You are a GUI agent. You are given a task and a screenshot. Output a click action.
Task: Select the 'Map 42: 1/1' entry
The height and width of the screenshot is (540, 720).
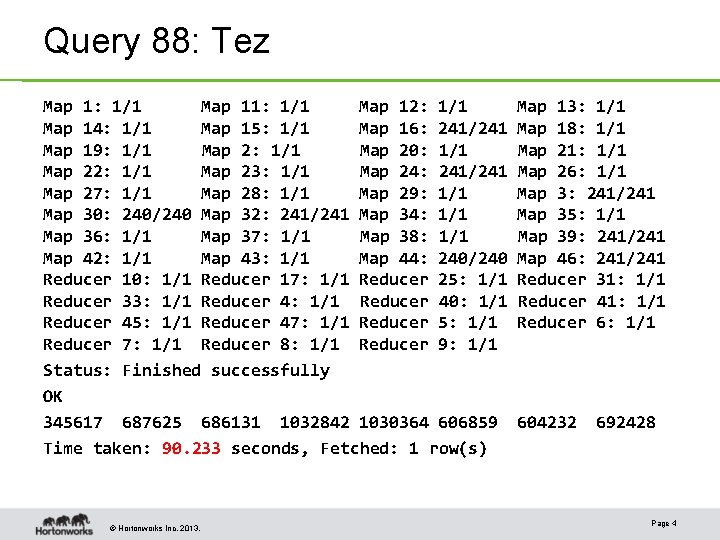[x=97, y=259]
